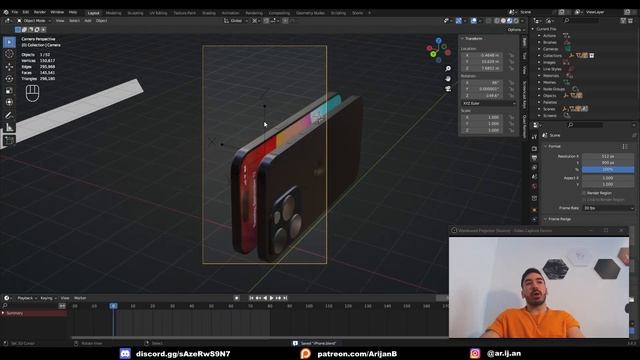This screenshot has width=640, height=360.
Task: Select the 3D Cursor tool
Action: 9,54
